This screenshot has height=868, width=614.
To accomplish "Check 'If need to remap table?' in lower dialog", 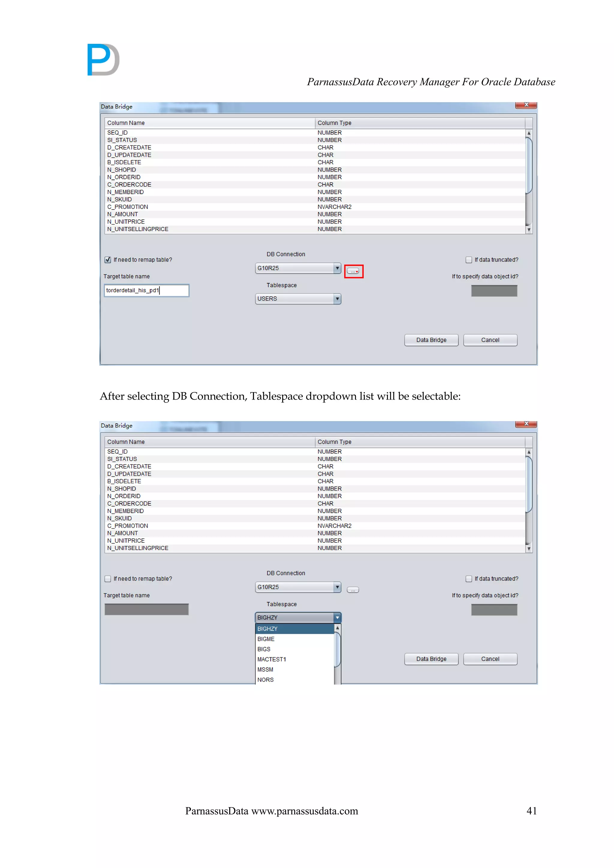I will 108,579.
